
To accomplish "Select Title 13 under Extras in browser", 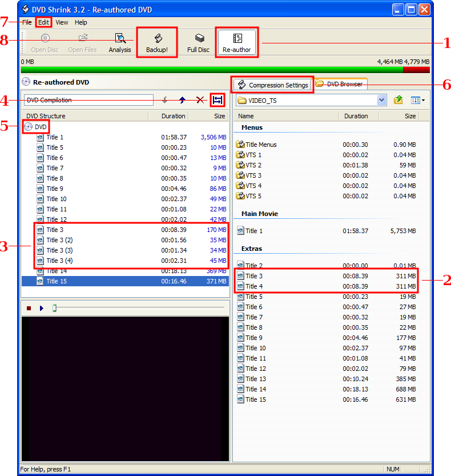I will [x=252, y=379].
